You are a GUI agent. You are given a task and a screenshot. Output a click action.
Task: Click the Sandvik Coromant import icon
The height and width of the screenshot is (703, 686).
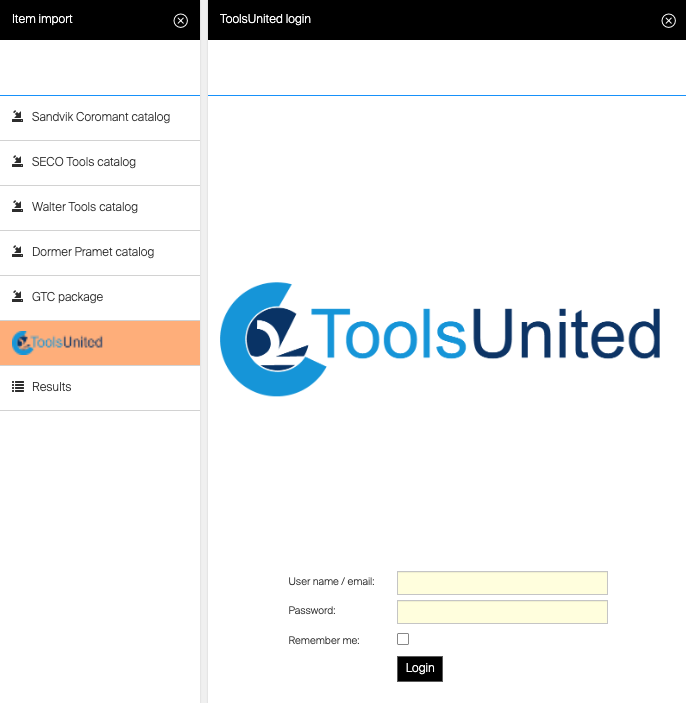[x=17, y=117]
